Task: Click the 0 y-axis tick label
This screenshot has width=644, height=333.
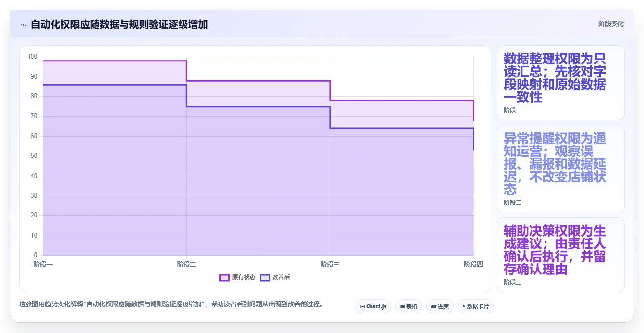Action: (35, 255)
